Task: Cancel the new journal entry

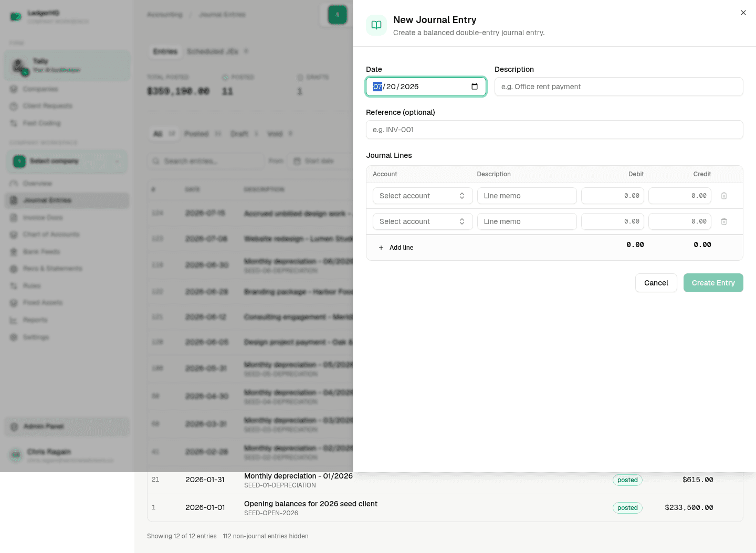Action: tap(656, 283)
